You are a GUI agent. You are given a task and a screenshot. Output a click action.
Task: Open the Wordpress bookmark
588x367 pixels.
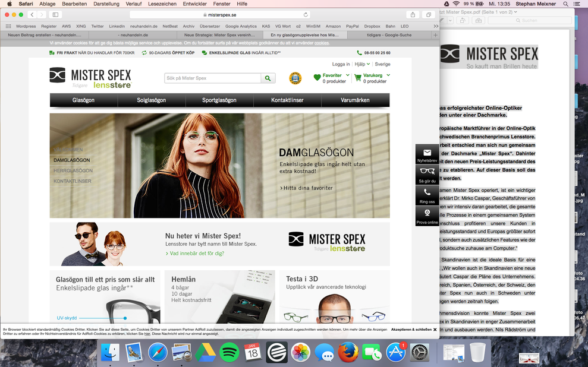coord(26,26)
